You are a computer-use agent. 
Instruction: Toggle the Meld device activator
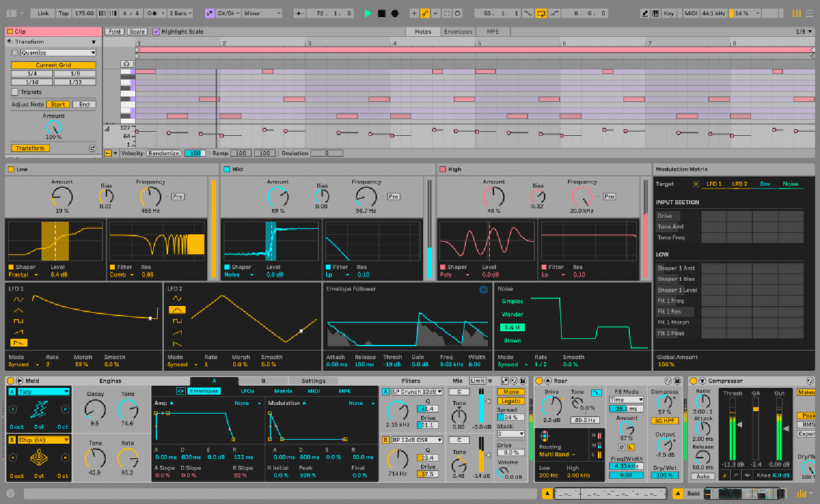[x=12, y=380]
